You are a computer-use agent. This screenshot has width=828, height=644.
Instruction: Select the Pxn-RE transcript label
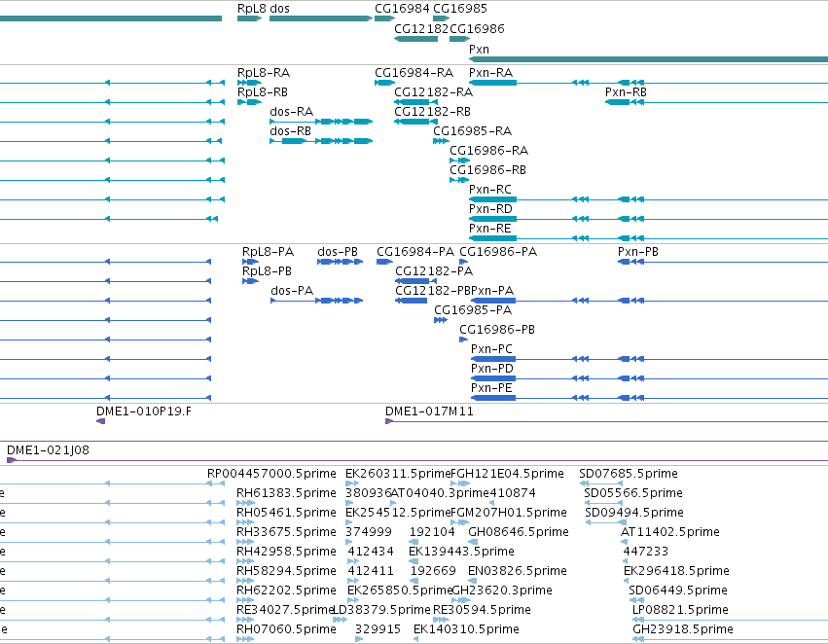point(490,228)
